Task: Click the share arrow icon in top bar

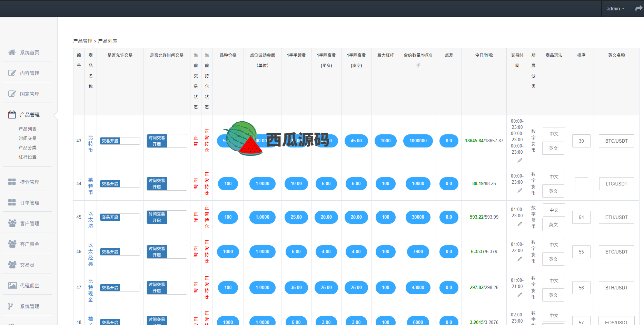Action: coord(638,9)
